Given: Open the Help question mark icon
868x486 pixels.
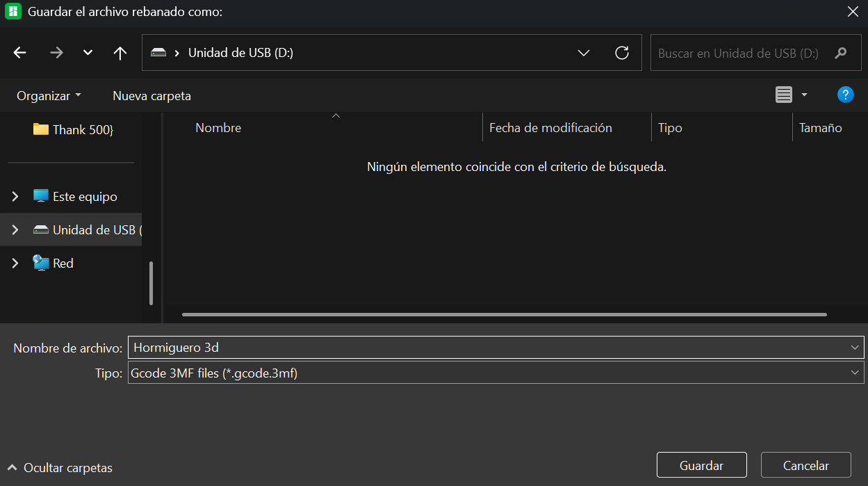Looking at the screenshot, I should click(846, 95).
